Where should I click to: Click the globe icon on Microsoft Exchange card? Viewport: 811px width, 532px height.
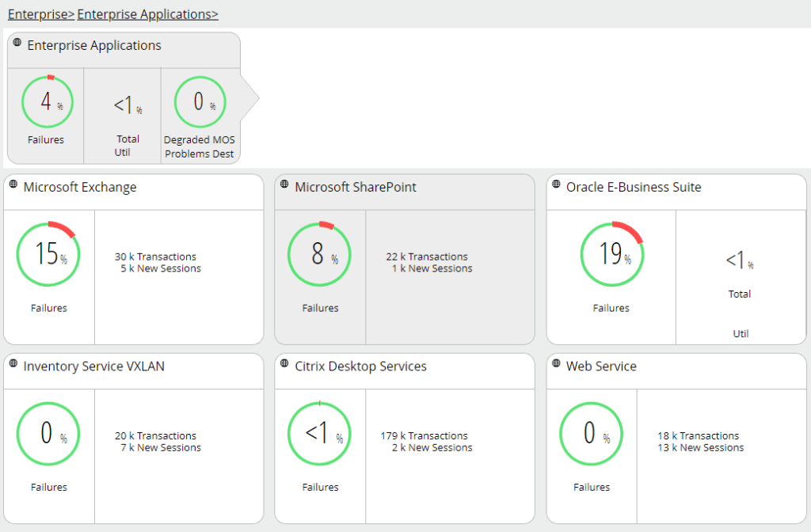click(13, 184)
